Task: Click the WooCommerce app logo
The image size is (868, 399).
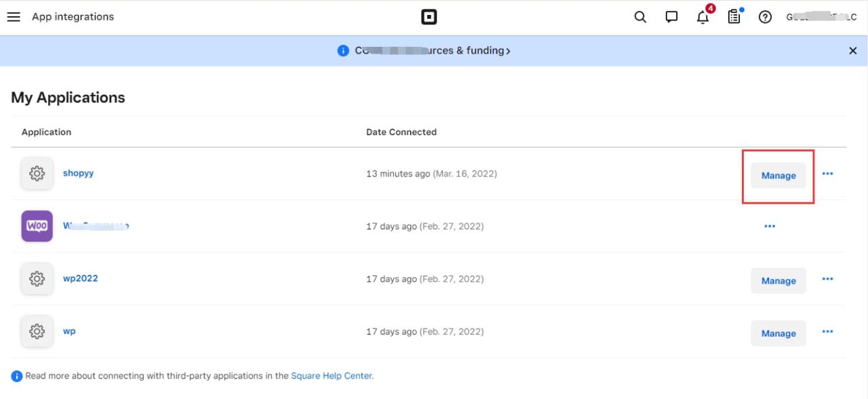Action: [37, 226]
